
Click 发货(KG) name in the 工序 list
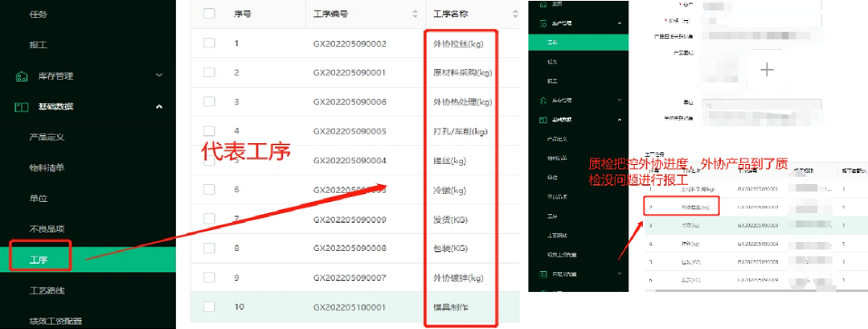pos(451,220)
